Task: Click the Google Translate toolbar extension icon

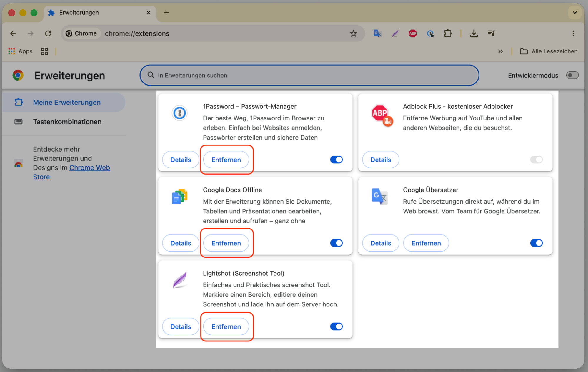Action: (x=377, y=33)
